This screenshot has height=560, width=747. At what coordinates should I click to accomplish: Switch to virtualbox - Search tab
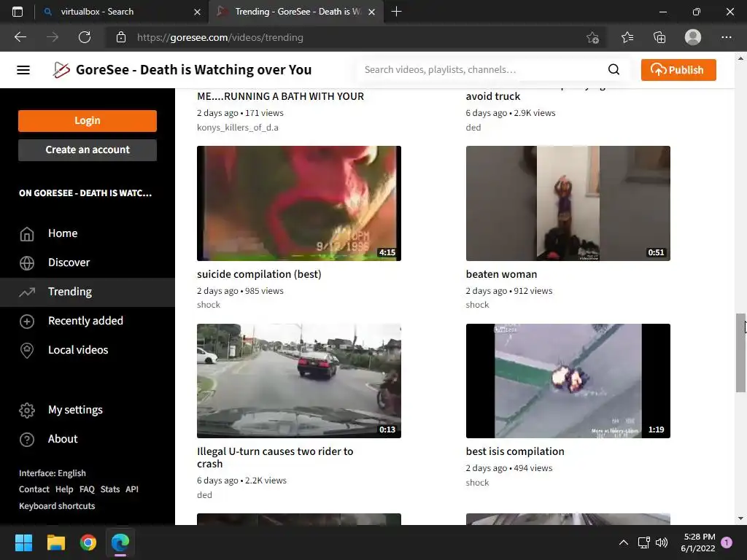(97, 12)
